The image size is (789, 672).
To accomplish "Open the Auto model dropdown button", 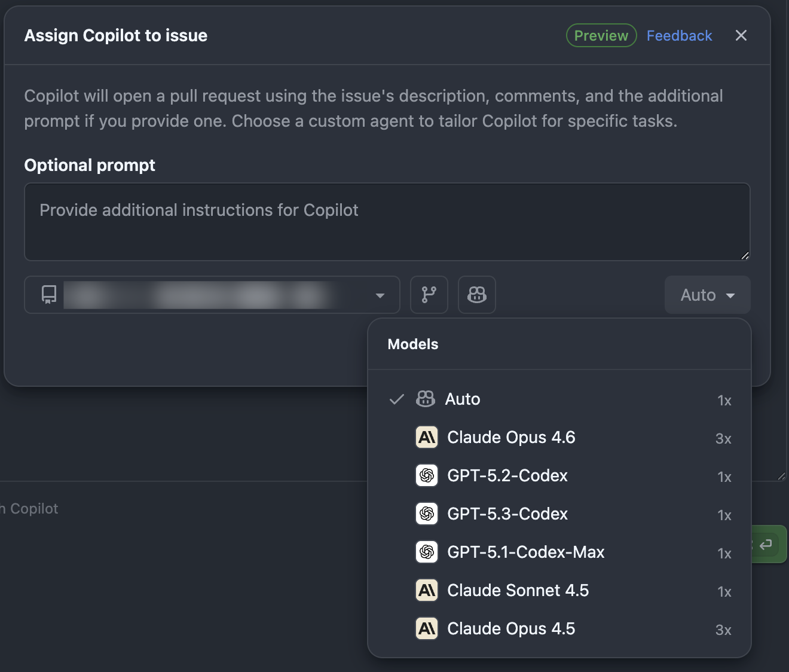I will tap(707, 295).
